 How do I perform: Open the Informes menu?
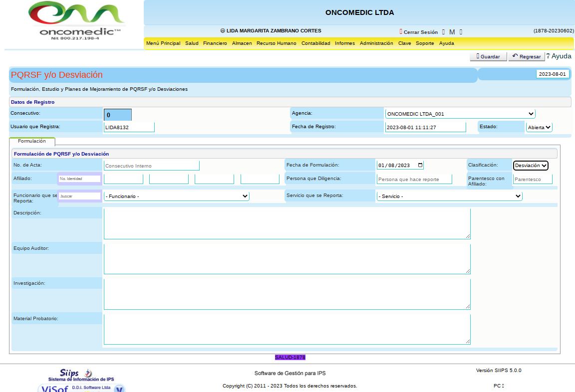pos(344,43)
